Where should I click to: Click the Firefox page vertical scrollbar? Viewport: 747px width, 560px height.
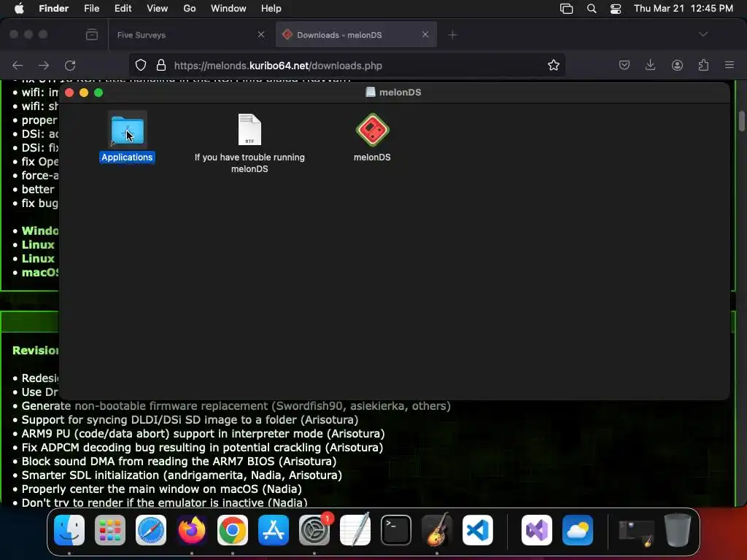[741, 121]
